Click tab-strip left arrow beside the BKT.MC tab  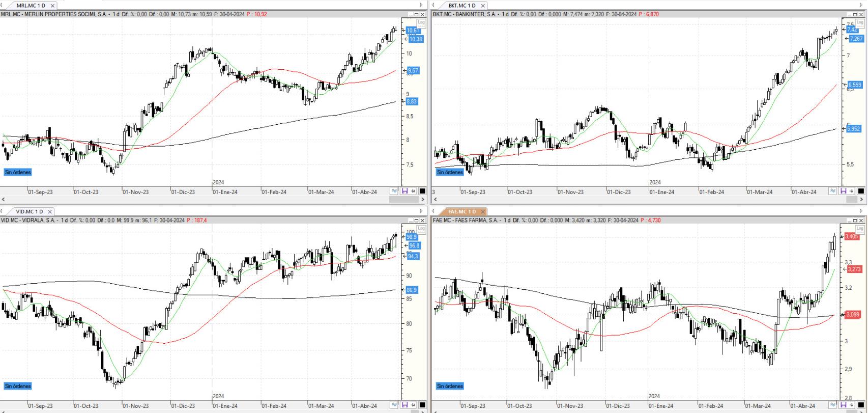[433, 5]
